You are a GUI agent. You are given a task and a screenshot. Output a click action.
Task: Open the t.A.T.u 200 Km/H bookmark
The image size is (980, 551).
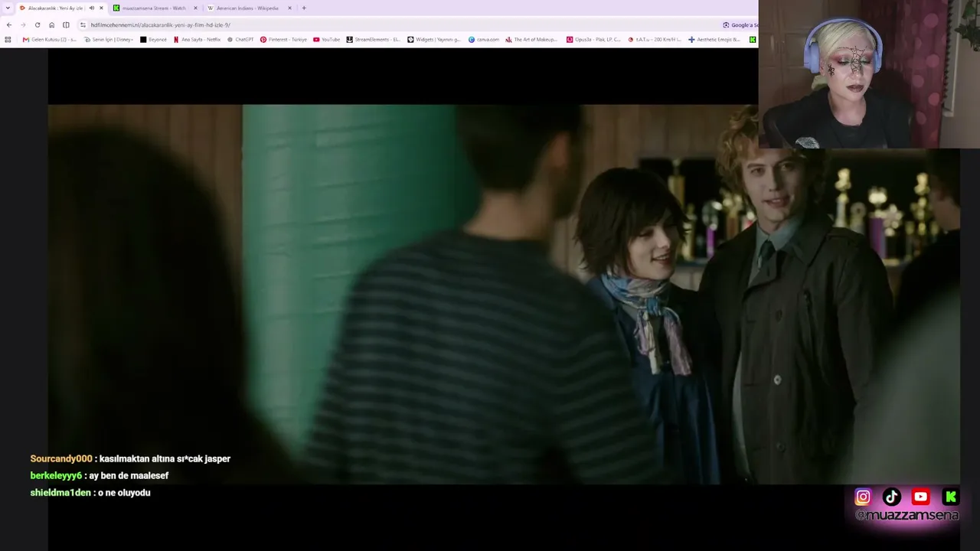pos(655,40)
